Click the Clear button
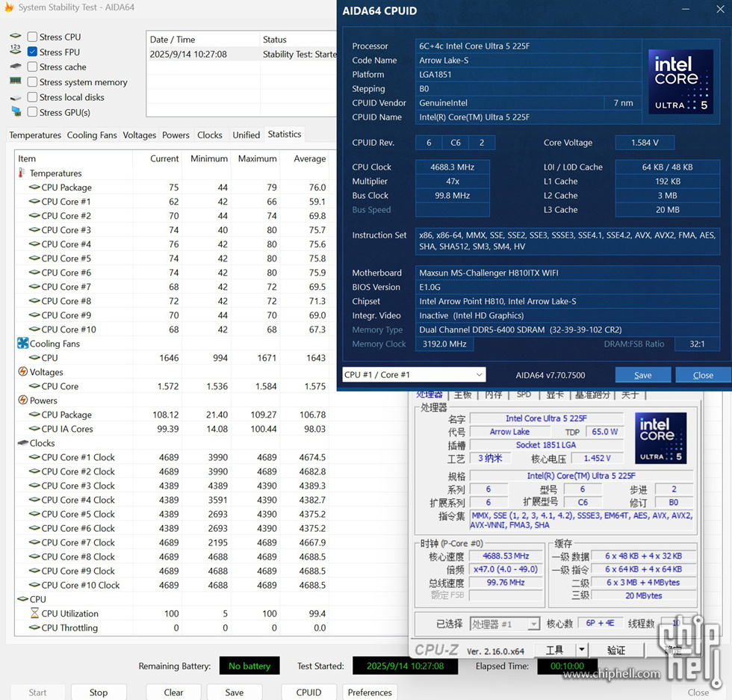 pyautogui.click(x=173, y=692)
